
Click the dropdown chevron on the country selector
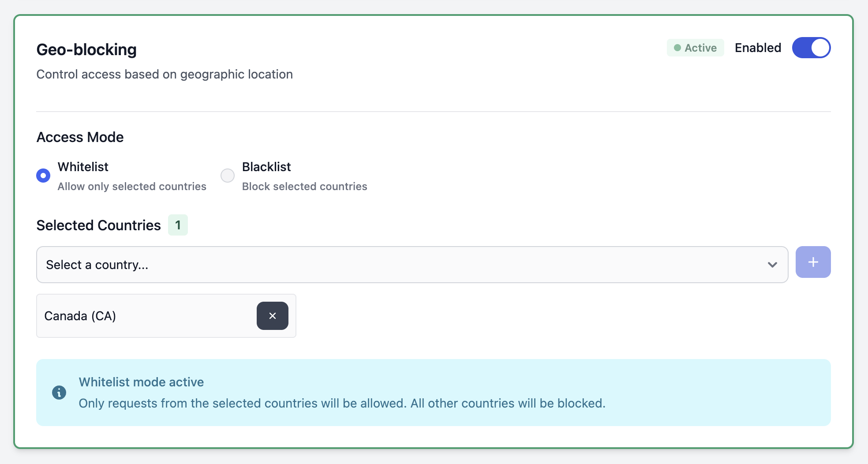point(772,265)
